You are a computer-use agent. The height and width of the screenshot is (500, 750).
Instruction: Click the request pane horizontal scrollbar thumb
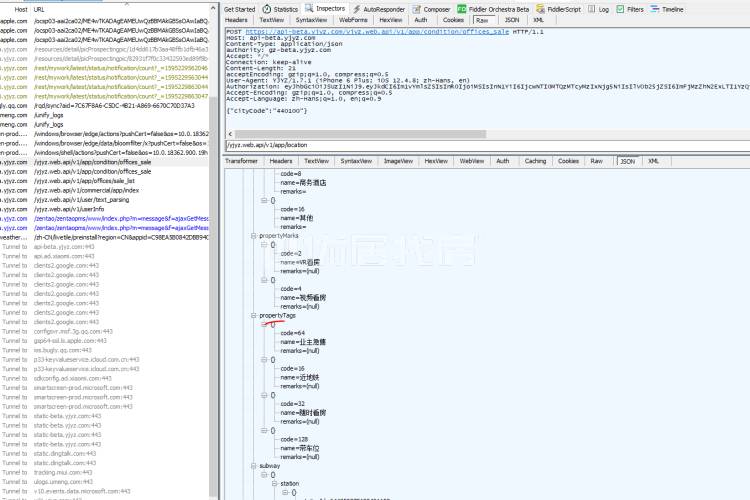point(360,134)
